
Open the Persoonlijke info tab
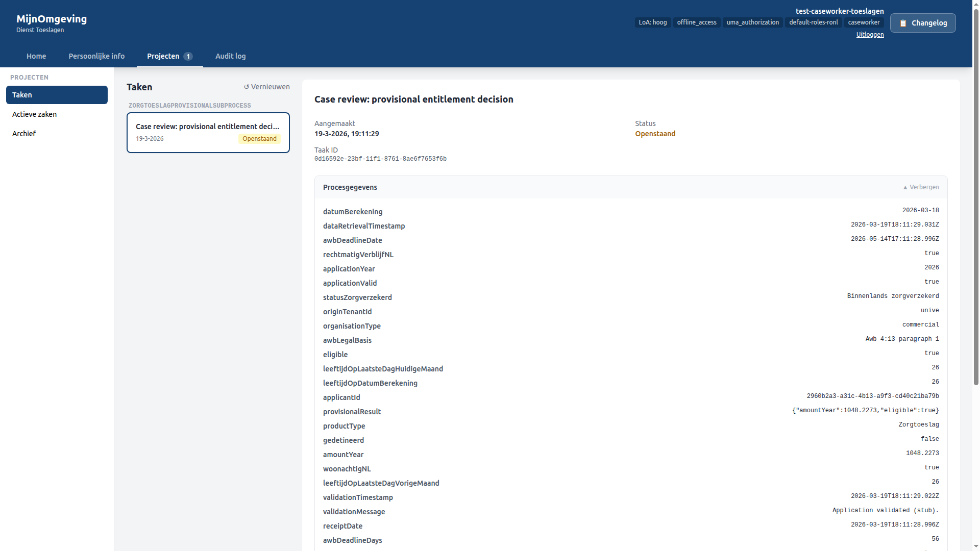pyautogui.click(x=96, y=56)
